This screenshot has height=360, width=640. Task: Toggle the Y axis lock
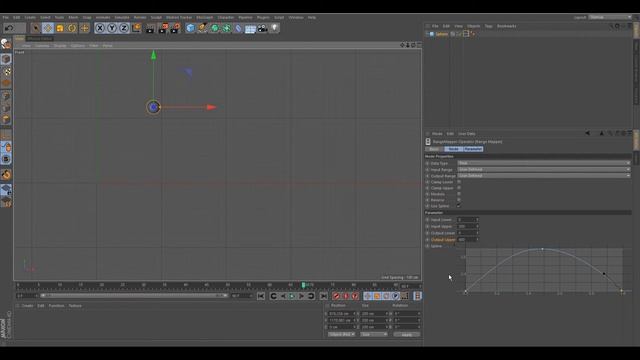[x=112, y=28]
